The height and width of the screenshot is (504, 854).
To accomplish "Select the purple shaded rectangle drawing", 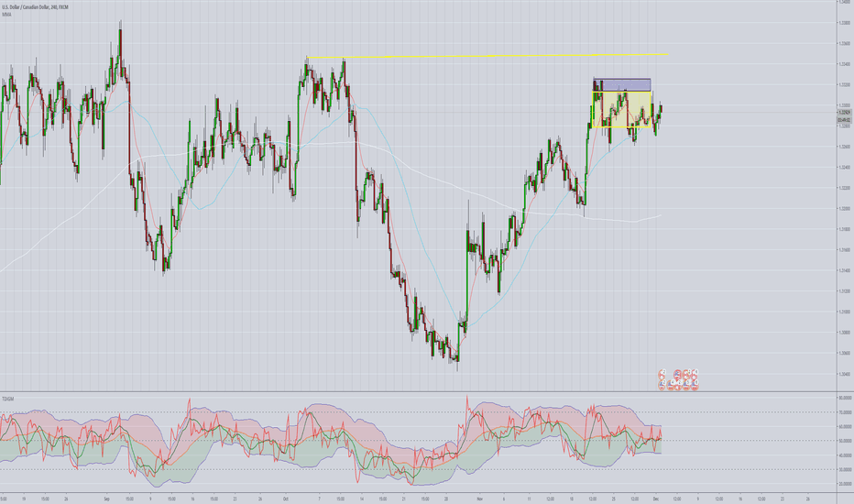I will tap(621, 85).
